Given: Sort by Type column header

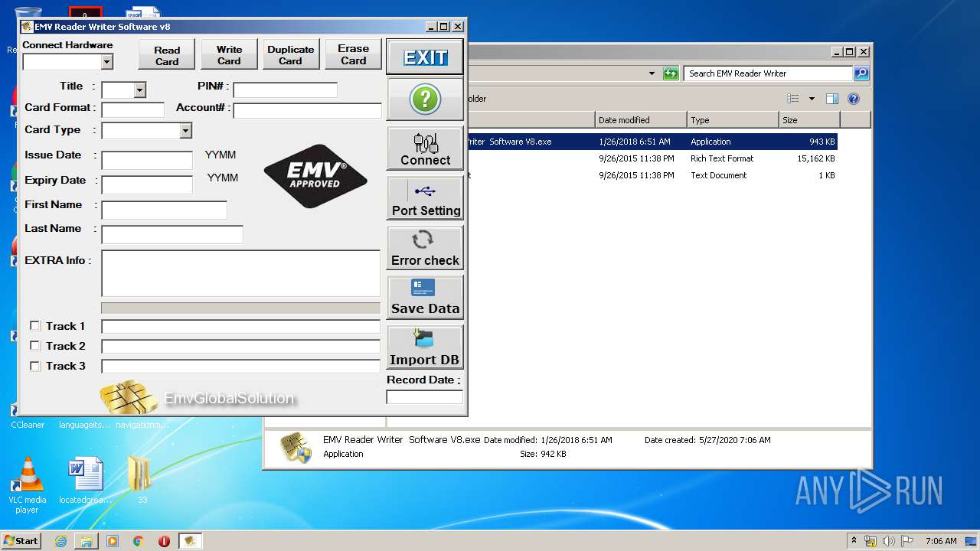Looking at the screenshot, I should click(733, 120).
